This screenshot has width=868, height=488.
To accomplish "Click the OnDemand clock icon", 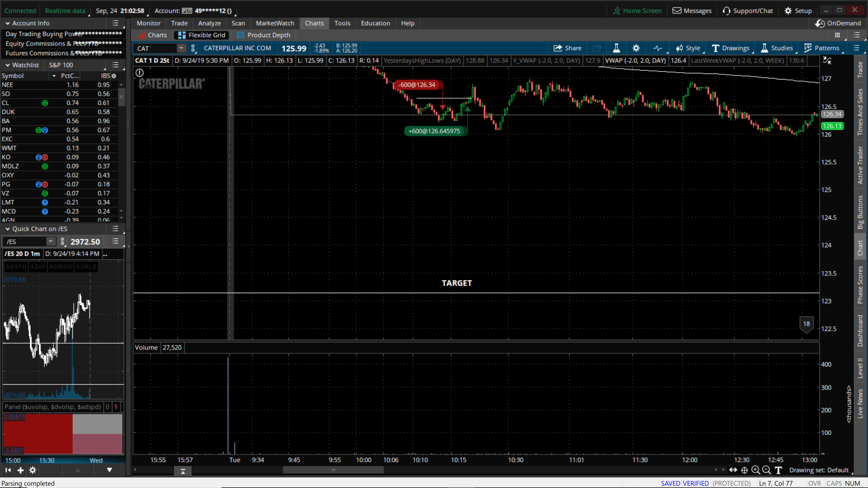I will (820, 23).
